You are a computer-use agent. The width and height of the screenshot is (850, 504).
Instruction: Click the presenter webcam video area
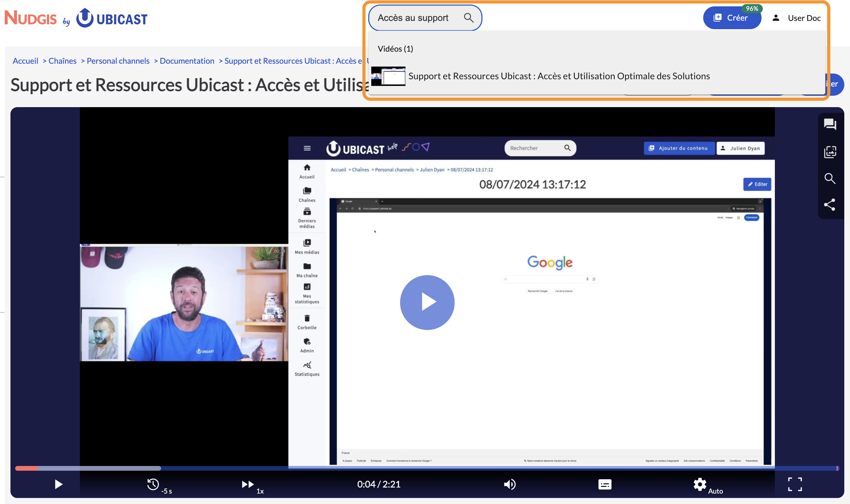tap(184, 302)
